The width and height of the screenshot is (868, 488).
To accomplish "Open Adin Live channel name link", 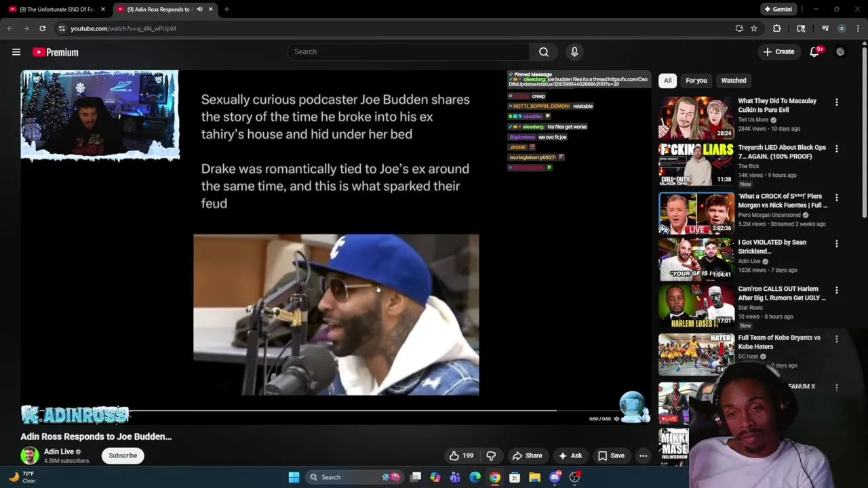I will point(59,451).
